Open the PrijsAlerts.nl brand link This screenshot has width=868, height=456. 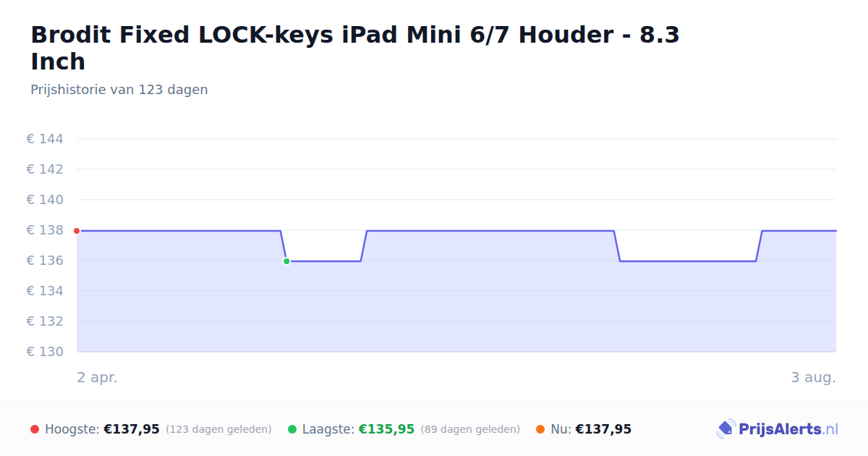[x=778, y=429]
